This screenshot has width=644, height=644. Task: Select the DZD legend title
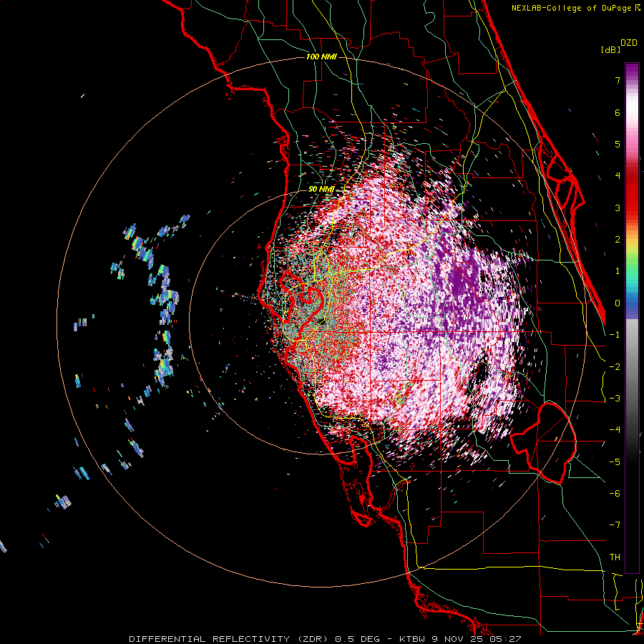(629, 43)
